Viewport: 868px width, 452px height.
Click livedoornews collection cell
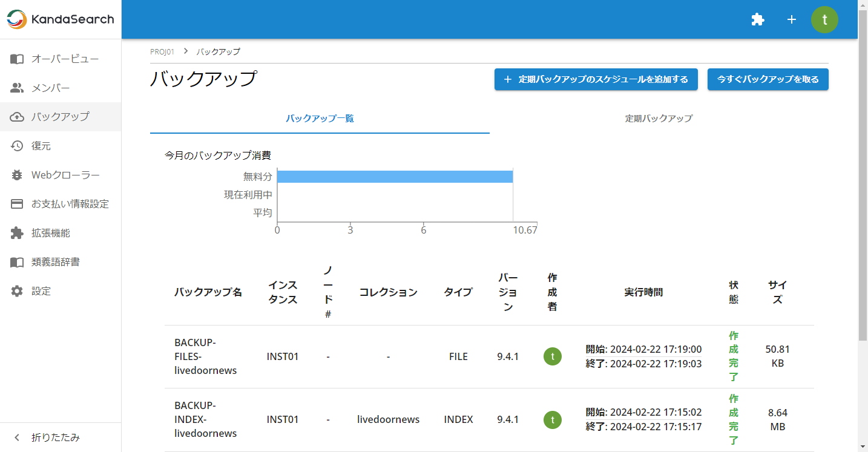pos(388,419)
